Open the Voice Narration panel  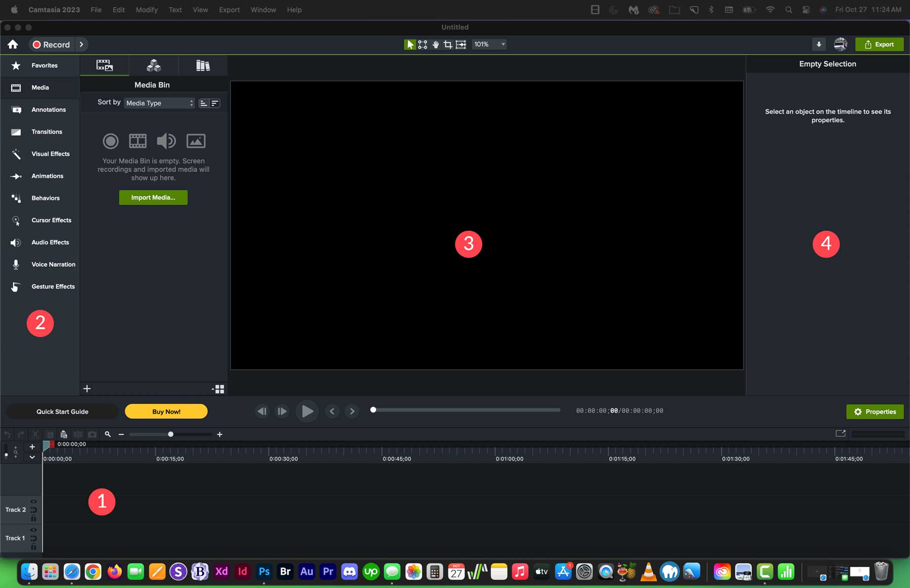pos(53,264)
